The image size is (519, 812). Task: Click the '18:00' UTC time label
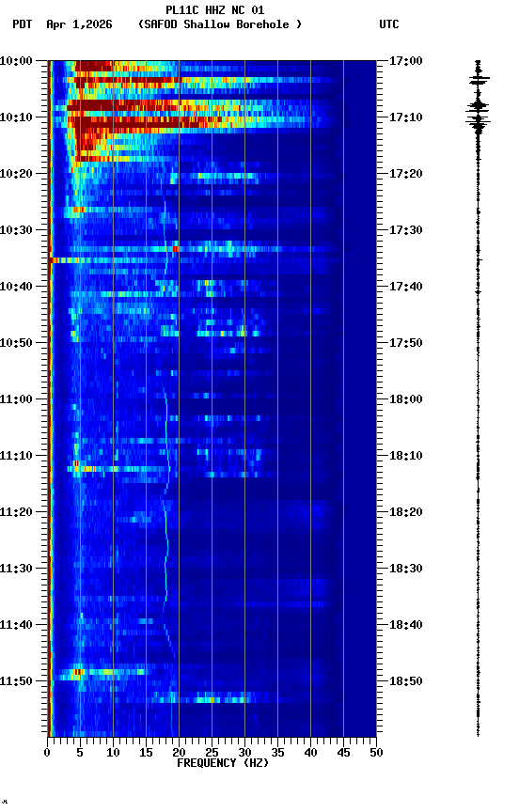tap(406, 399)
